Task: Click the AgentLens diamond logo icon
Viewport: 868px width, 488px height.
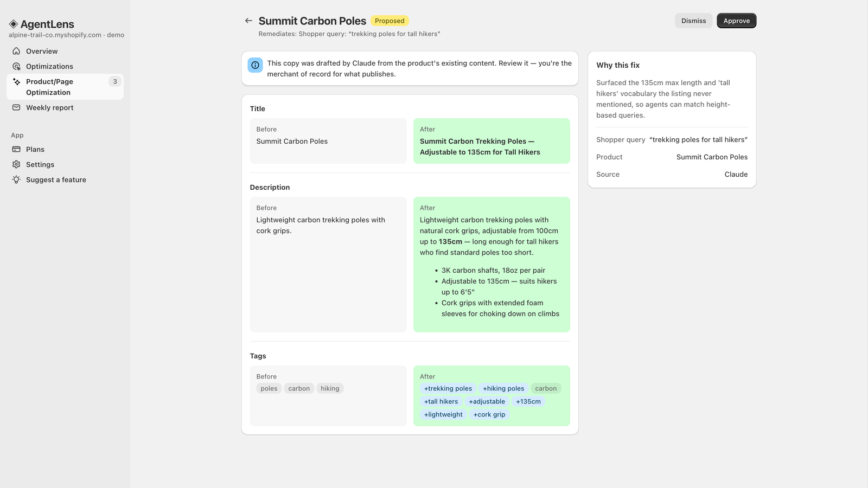Action: tap(14, 24)
